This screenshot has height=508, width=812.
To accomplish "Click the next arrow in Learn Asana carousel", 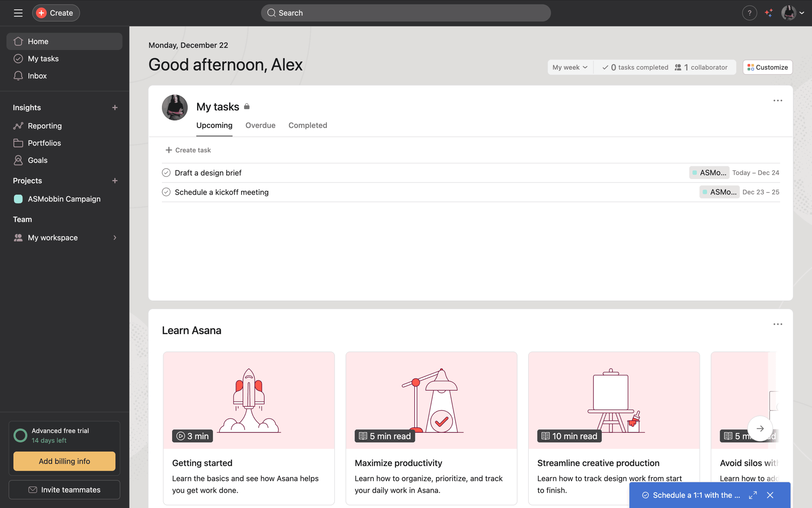I will click(x=760, y=428).
